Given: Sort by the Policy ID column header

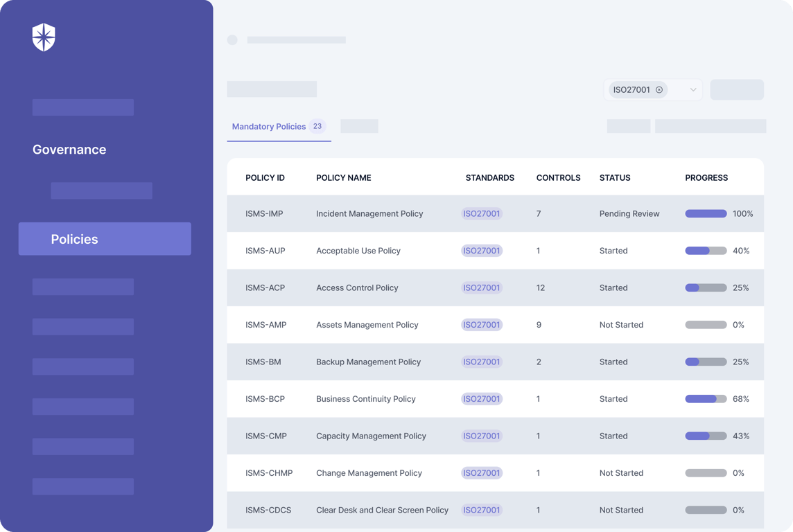Looking at the screenshot, I should point(265,178).
